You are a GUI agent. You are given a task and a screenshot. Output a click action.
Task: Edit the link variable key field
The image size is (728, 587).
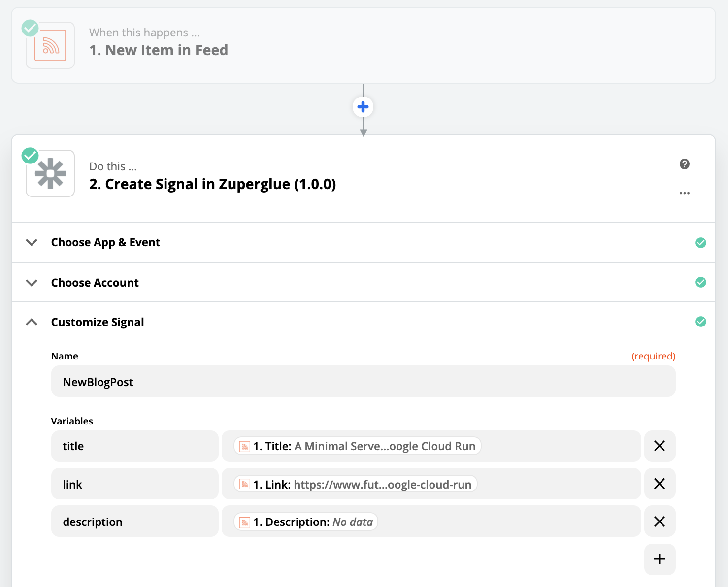[x=134, y=484]
